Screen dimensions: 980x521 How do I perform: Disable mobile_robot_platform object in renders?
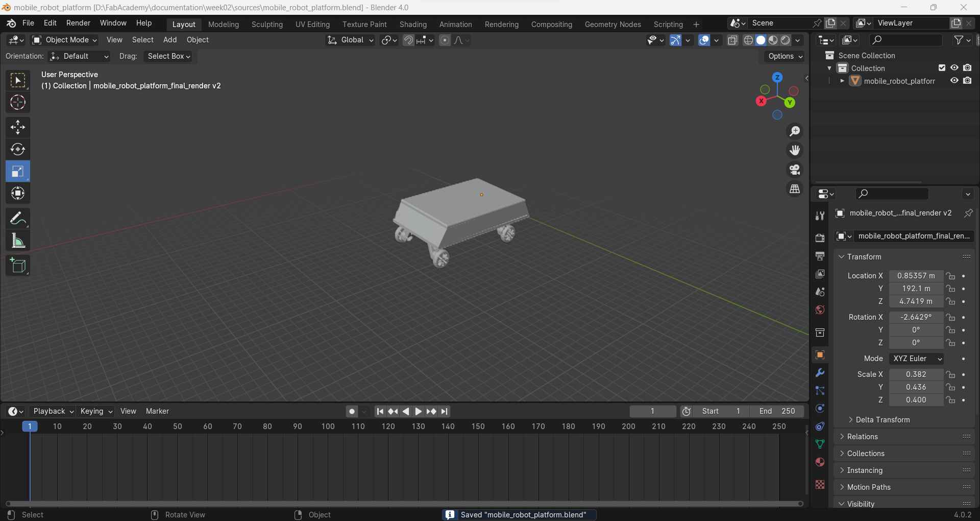click(967, 81)
